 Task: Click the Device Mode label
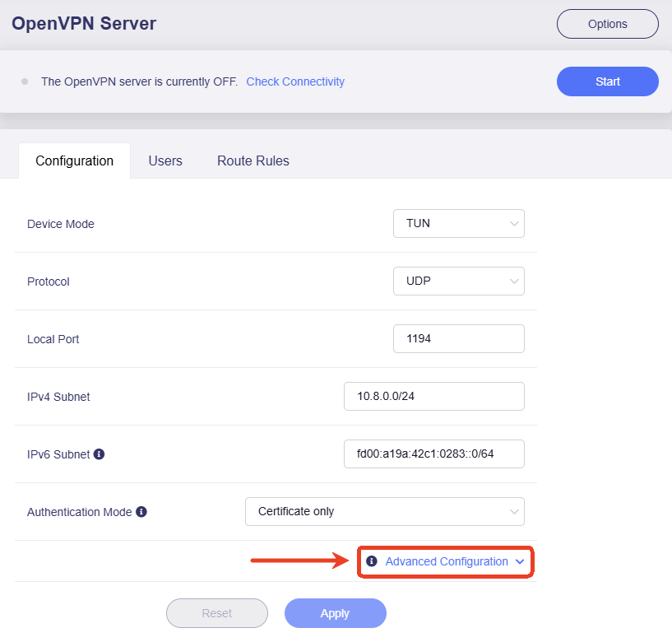[60, 224]
